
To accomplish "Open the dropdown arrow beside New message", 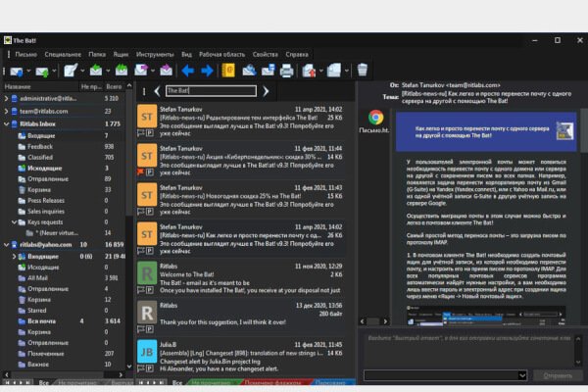I will point(82,71).
